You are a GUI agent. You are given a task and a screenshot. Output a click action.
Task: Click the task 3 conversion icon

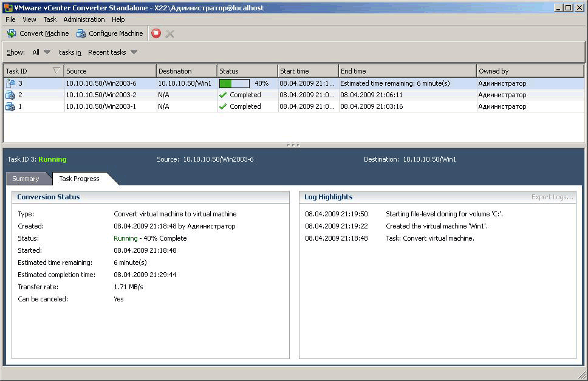[x=10, y=83]
